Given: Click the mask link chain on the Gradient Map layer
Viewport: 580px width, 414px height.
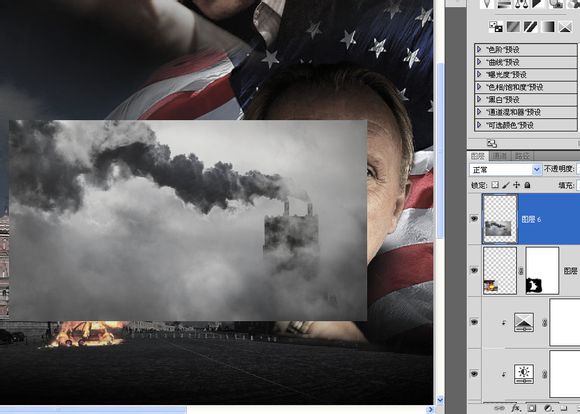Looking at the screenshot, I should [544, 323].
